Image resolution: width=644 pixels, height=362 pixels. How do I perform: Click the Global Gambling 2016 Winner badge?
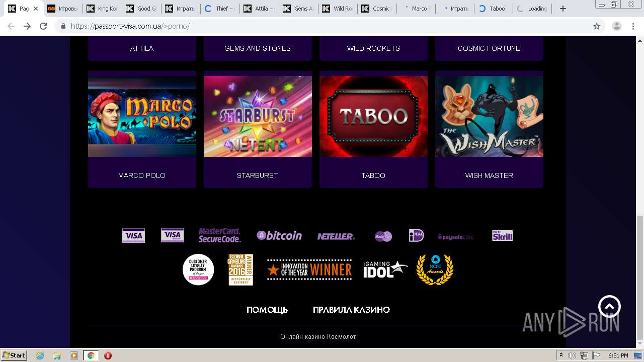[x=240, y=269]
